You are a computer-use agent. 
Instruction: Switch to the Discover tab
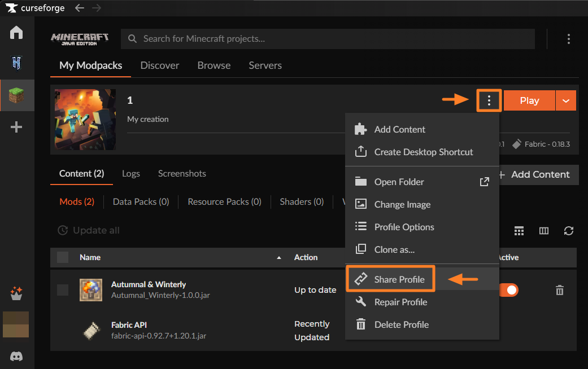pyautogui.click(x=160, y=65)
